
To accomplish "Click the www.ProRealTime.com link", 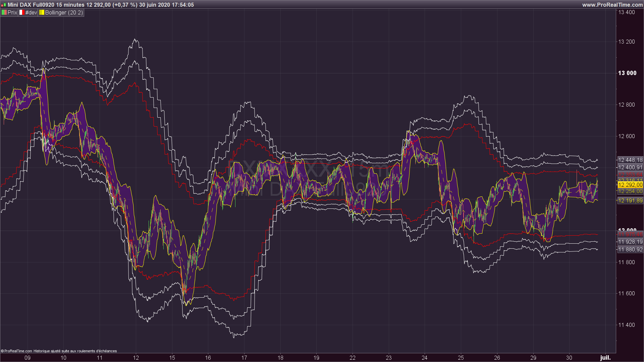I will coord(612,5).
